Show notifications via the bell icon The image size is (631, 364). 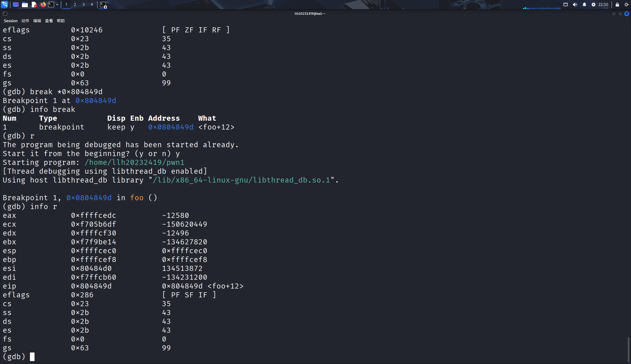point(584,5)
